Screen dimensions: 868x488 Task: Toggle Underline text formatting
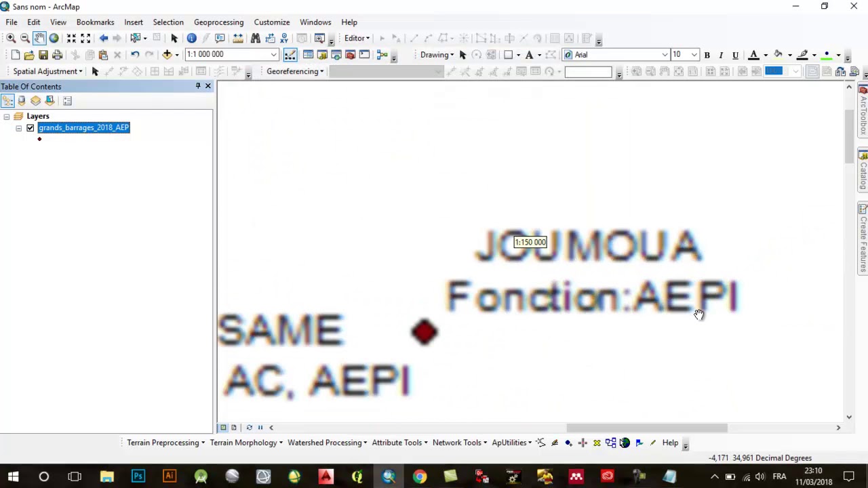click(x=735, y=55)
